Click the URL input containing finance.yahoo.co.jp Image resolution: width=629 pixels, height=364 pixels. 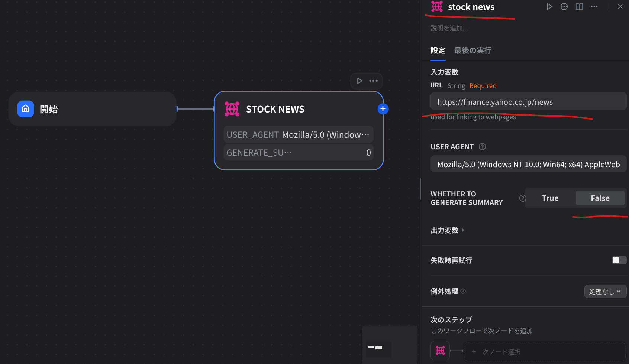click(528, 101)
